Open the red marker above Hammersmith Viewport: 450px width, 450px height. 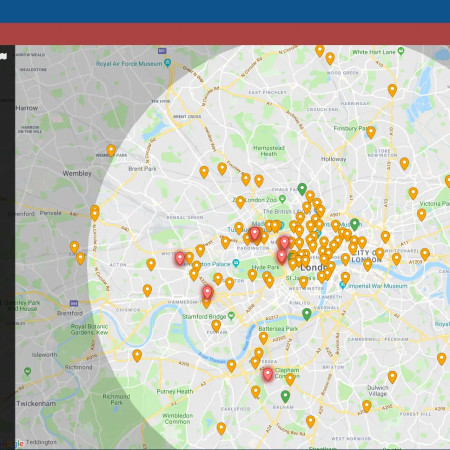207,292
